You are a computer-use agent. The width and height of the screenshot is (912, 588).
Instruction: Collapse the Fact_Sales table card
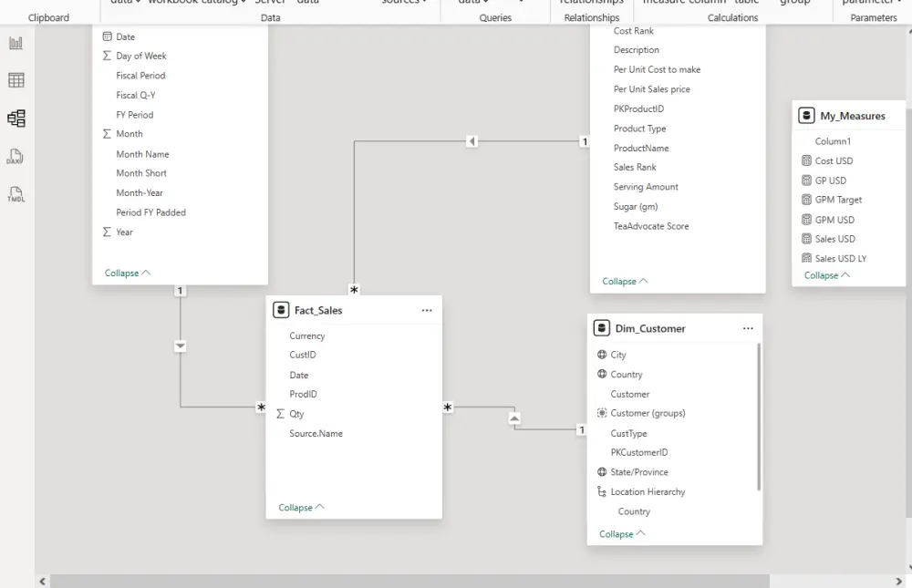pos(301,507)
